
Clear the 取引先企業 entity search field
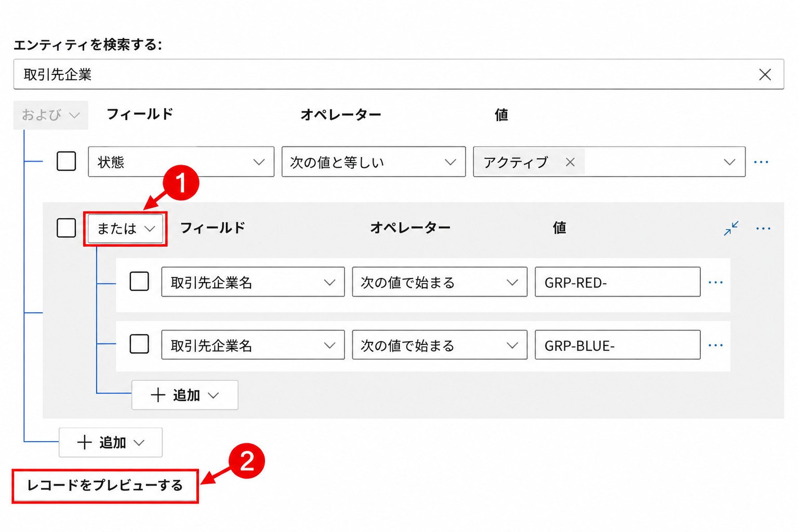click(765, 74)
